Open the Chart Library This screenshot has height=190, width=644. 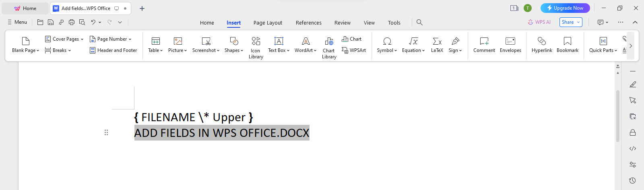click(329, 47)
